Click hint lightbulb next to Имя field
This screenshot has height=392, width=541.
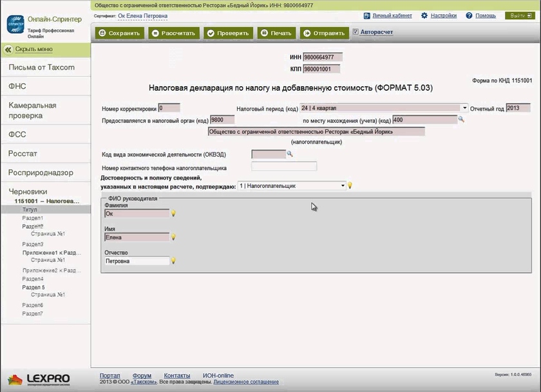click(173, 237)
